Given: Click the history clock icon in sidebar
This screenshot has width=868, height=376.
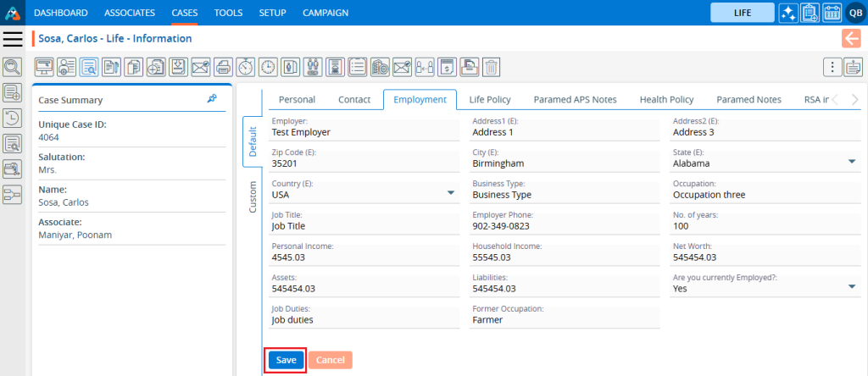Looking at the screenshot, I should tap(13, 119).
